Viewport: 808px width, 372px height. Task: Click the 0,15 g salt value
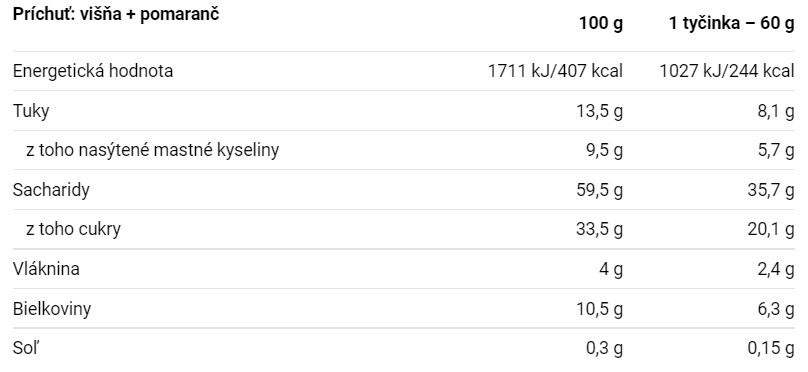click(x=771, y=348)
